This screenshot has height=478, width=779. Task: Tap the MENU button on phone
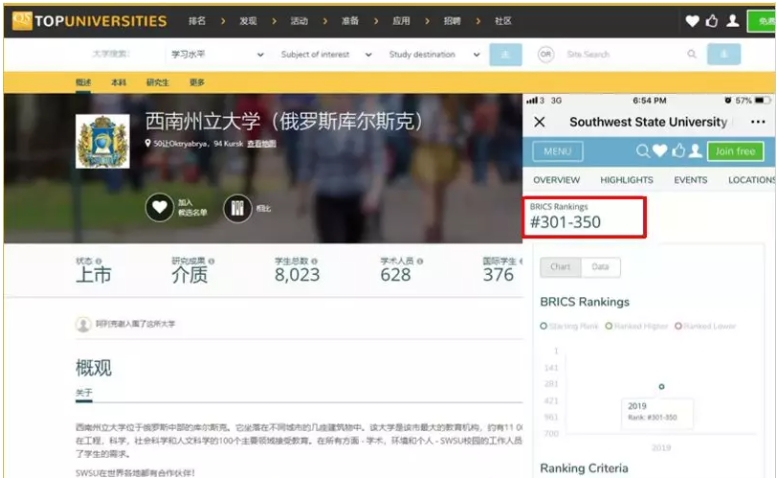[x=557, y=151]
